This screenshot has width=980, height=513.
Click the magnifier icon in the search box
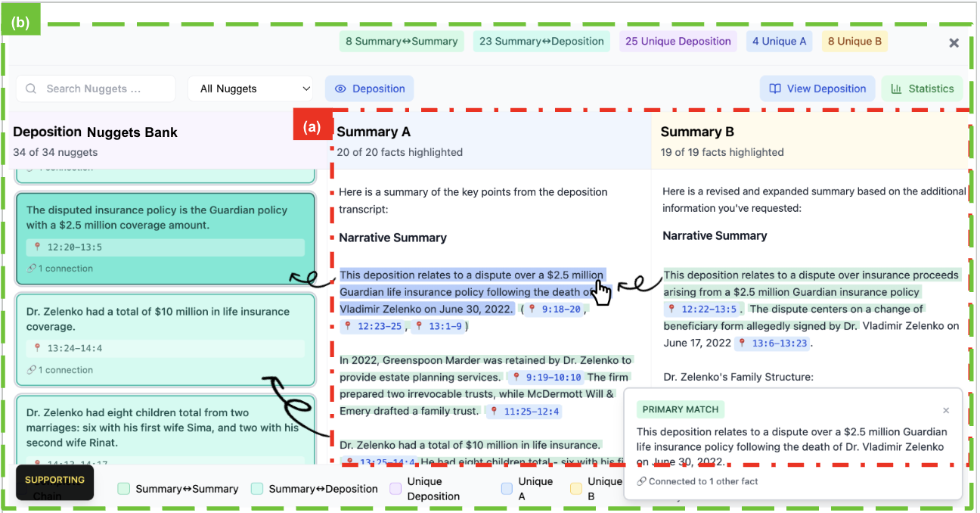pyautogui.click(x=31, y=89)
